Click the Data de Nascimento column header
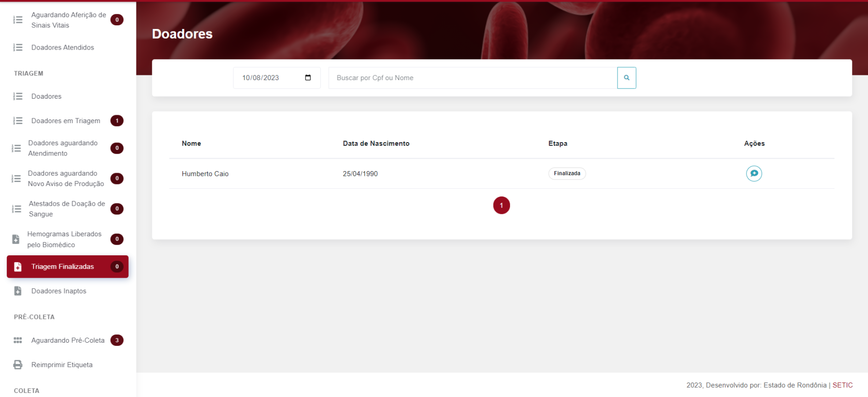 [x=376, y=143]
